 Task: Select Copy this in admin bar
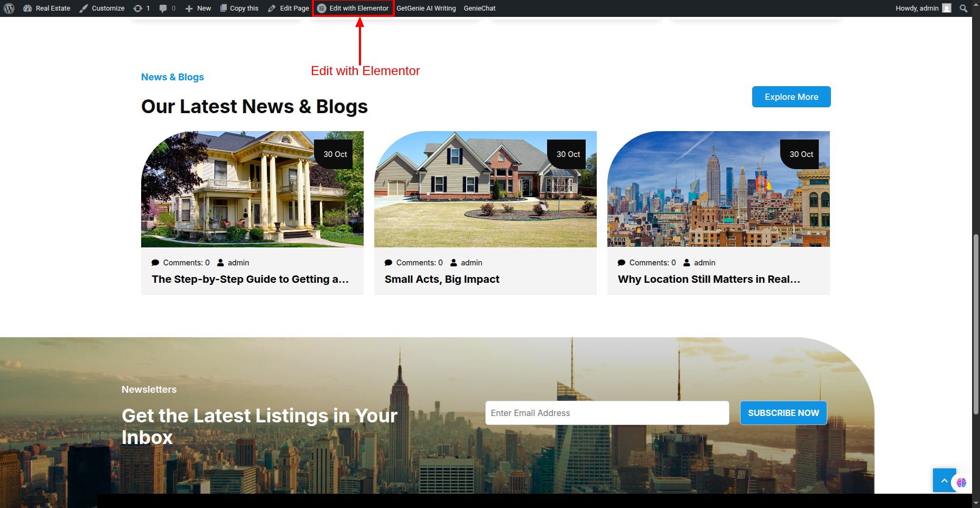pyautogui.click(x=239, y=8)
